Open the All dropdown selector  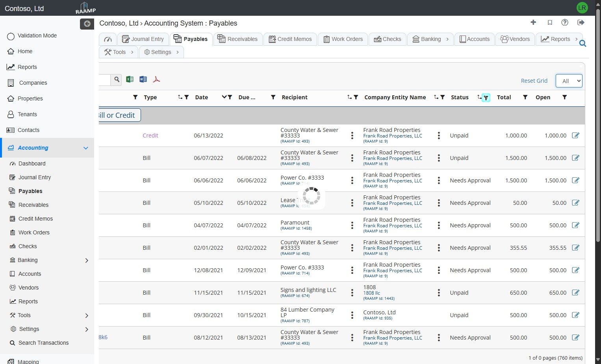[569, 81]
